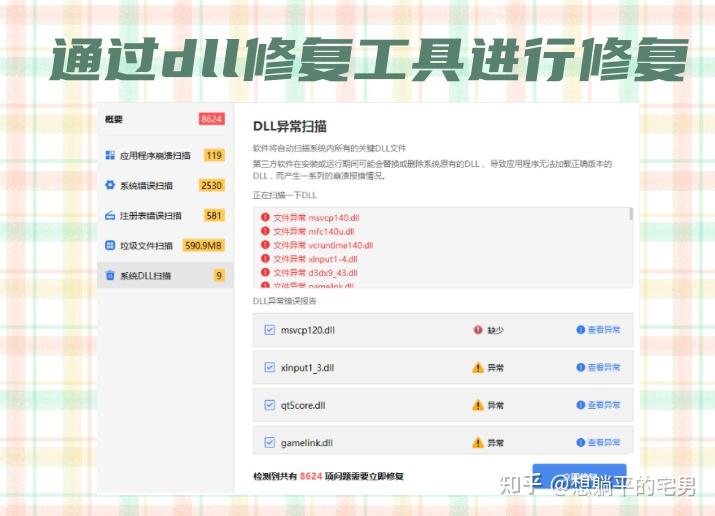
Task: Toggle the gamelink.dll checkbox
Action: tap(269, 442)
